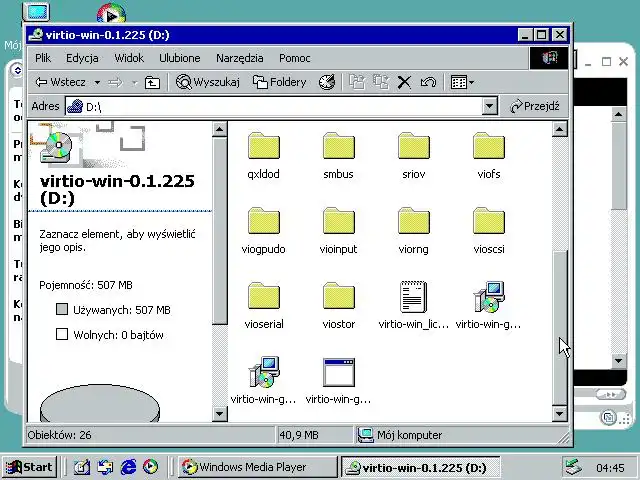The height and width of the screenshot is (480, 640).
Task: Click the file list scrollbar up arrow
Action: point(559,129)
